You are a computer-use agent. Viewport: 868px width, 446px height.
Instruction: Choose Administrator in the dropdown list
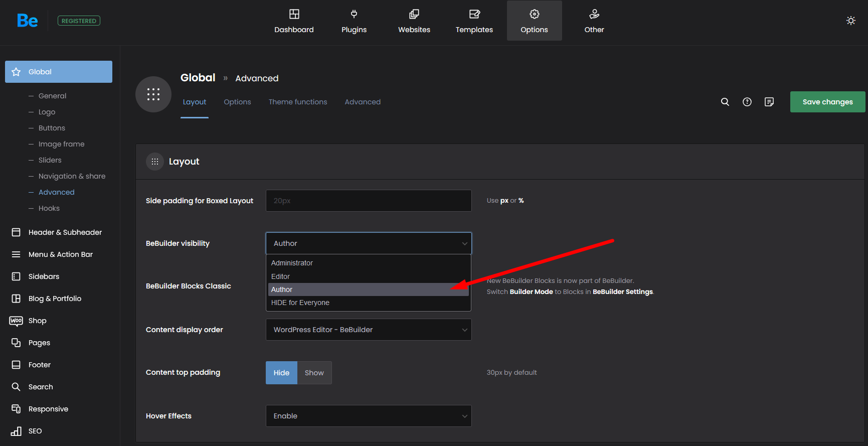pyautogui.click(x=369, y=263)
